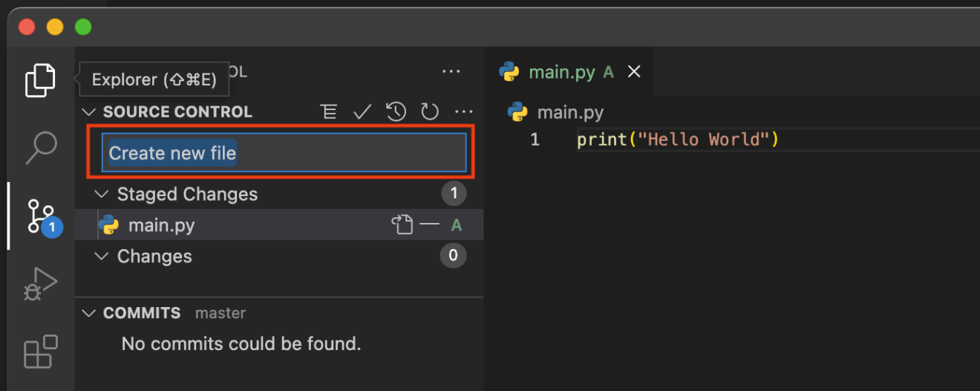Click the Source Control activity bar icon

click(x=41, y=217)
